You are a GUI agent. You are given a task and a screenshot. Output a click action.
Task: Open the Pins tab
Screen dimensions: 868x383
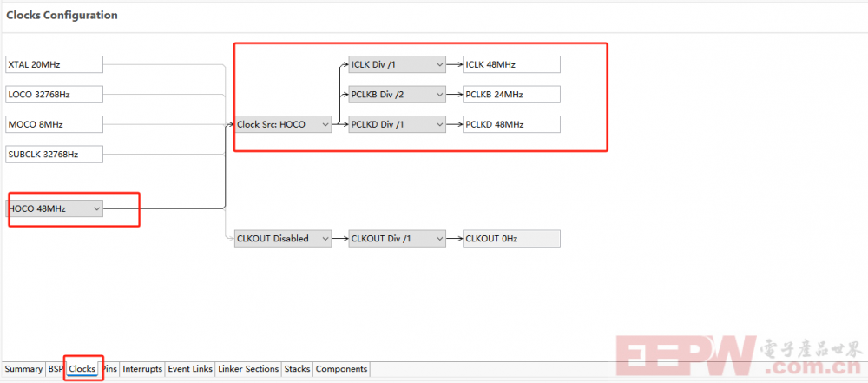pos(109,368)
